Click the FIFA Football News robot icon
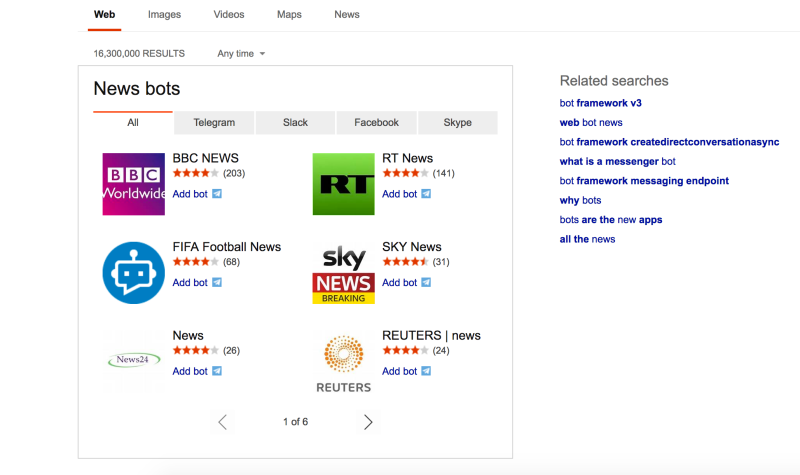Viewport: 800px width, 475px height. tap(133, 272)
